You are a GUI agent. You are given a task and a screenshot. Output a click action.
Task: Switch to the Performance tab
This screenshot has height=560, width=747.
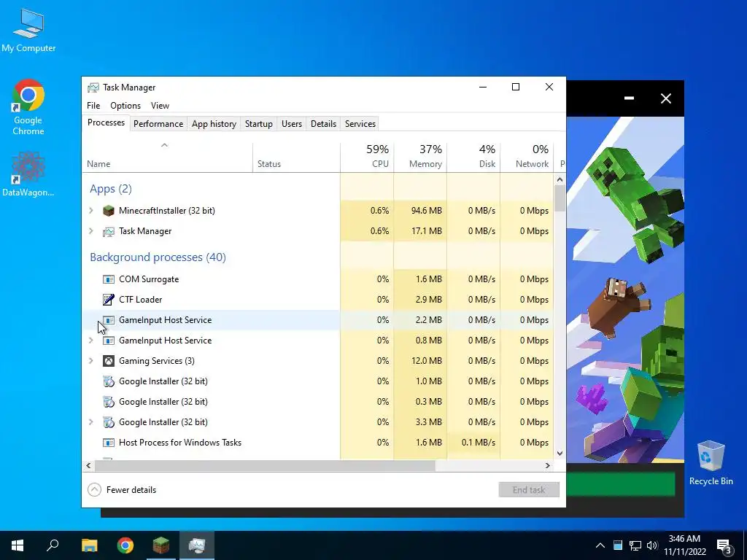(x=158, y=124)
